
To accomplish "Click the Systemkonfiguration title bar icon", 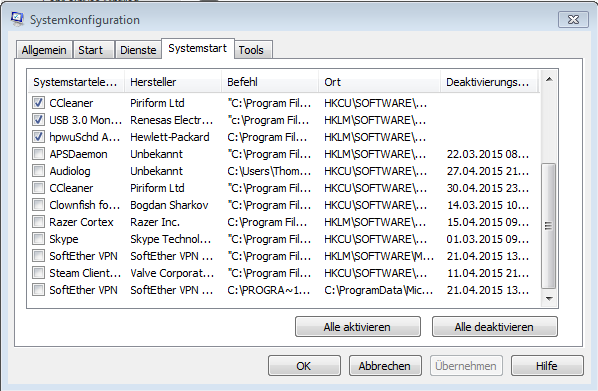I will click(x=17, y=19).
